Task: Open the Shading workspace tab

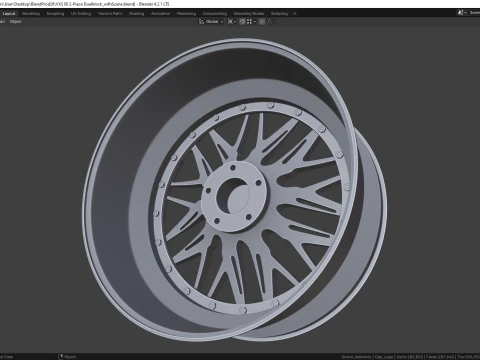Action: tap(137, 14)
